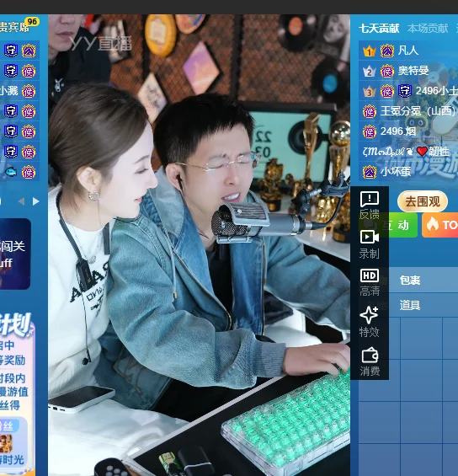This screenshot has height=476, width=458.
Task: Click the 守 badge beside 2496小土
Action: 405,91
